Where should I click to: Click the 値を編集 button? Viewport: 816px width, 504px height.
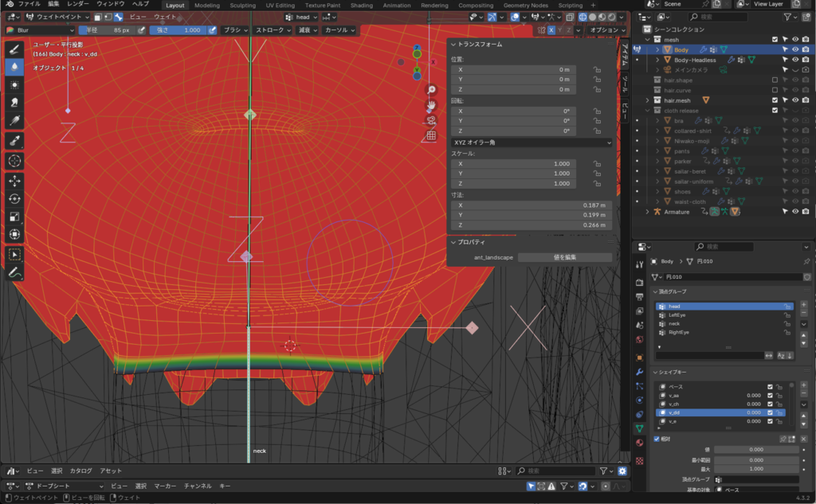[x=564, y=257]
